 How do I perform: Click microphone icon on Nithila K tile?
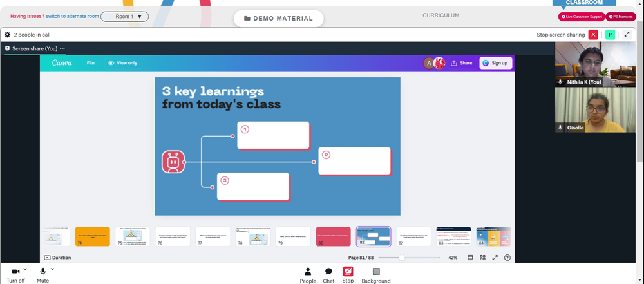[560, 82]
